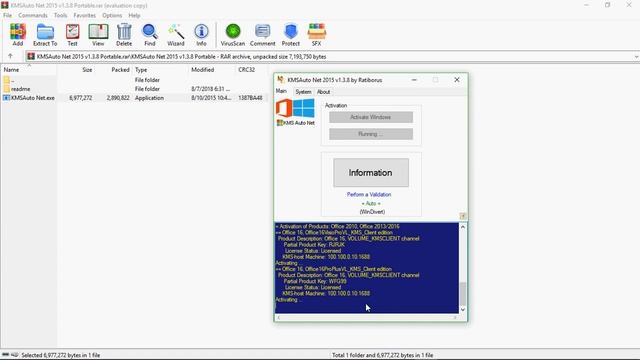Screen dimensions: 640x360
Task: Open Extract To tool
Action: click(45, 34)
